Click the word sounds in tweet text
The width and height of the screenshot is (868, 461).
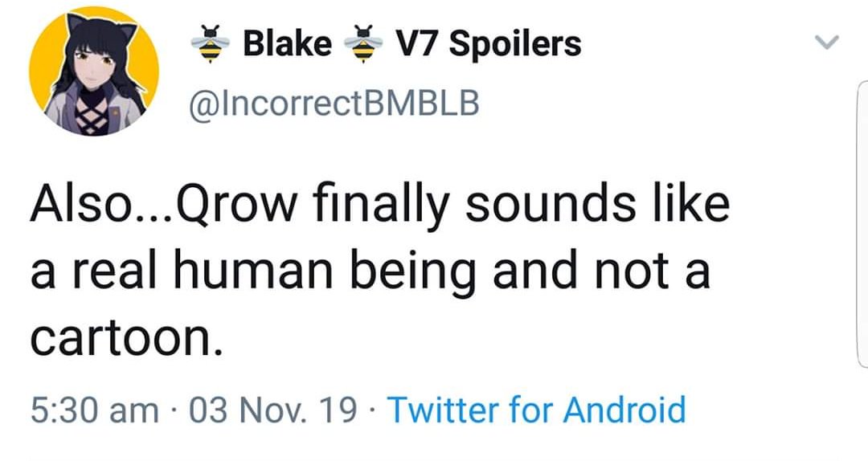(550, 205)
